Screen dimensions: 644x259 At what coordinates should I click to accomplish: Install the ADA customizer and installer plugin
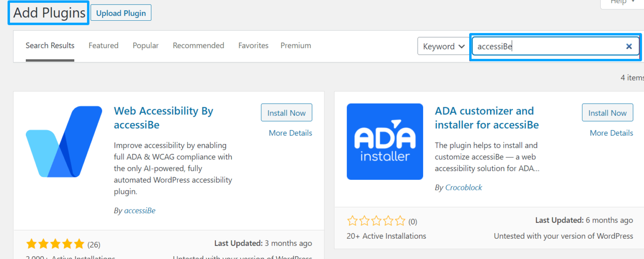tap(607, 113)
